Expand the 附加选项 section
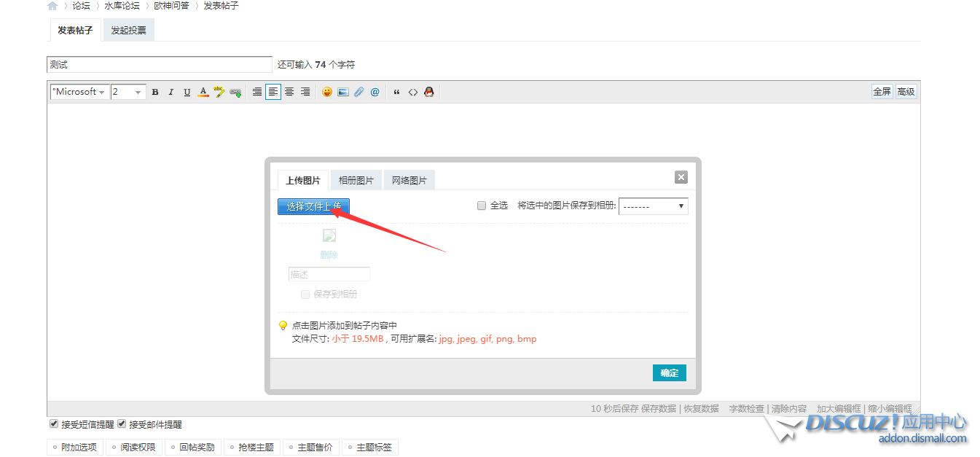The height and width of the screenshot is (457, 980). tap(74, 448)
